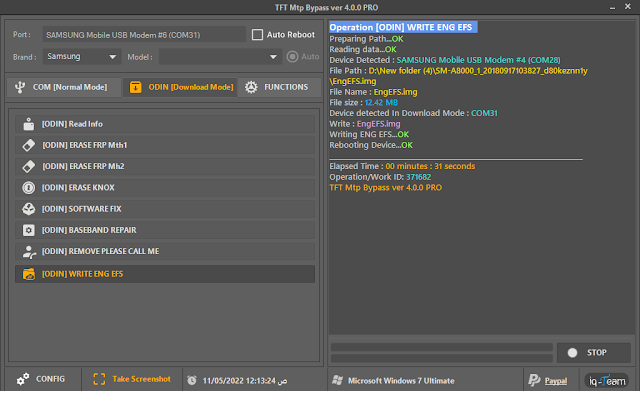
Task: Run [ODIN] BASEBAND REPAIR
Action: click(x=165, y=230)
